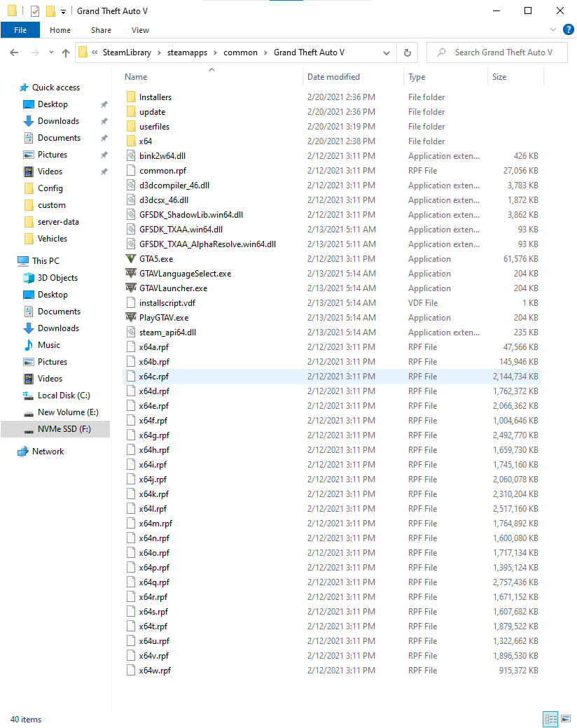
Task: Click the GTA5.exe application icon
Action: [x=131, y=258]
